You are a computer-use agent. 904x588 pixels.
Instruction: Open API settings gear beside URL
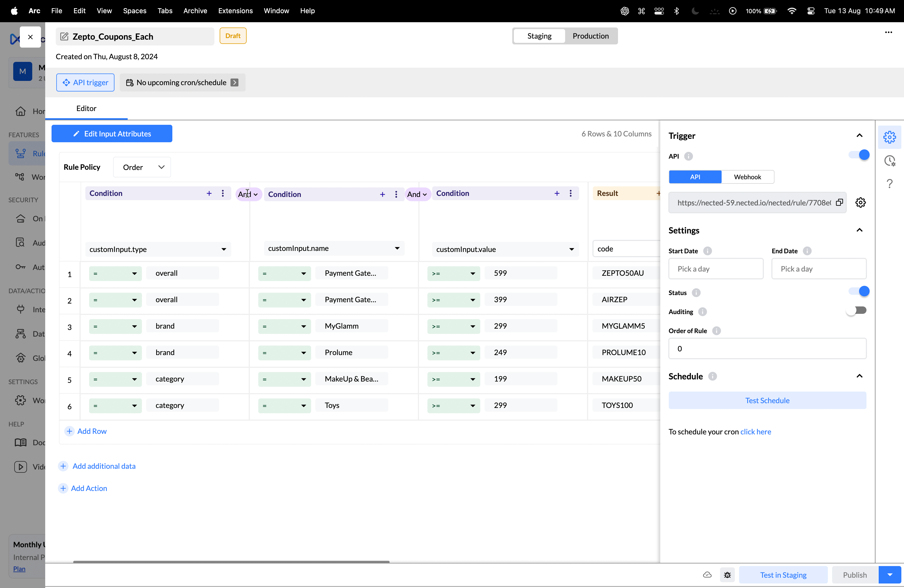click(860, 203)
